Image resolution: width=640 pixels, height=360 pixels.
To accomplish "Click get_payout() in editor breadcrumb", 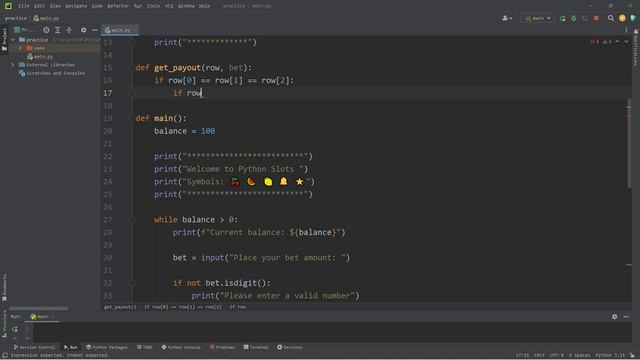I will pyautogui.click(x=120, y=307).
